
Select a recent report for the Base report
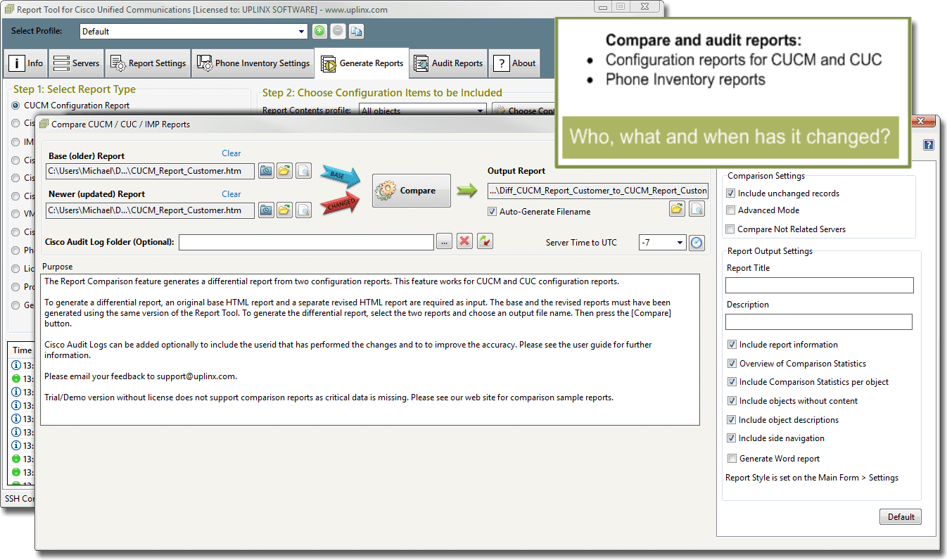coord(266,170)
